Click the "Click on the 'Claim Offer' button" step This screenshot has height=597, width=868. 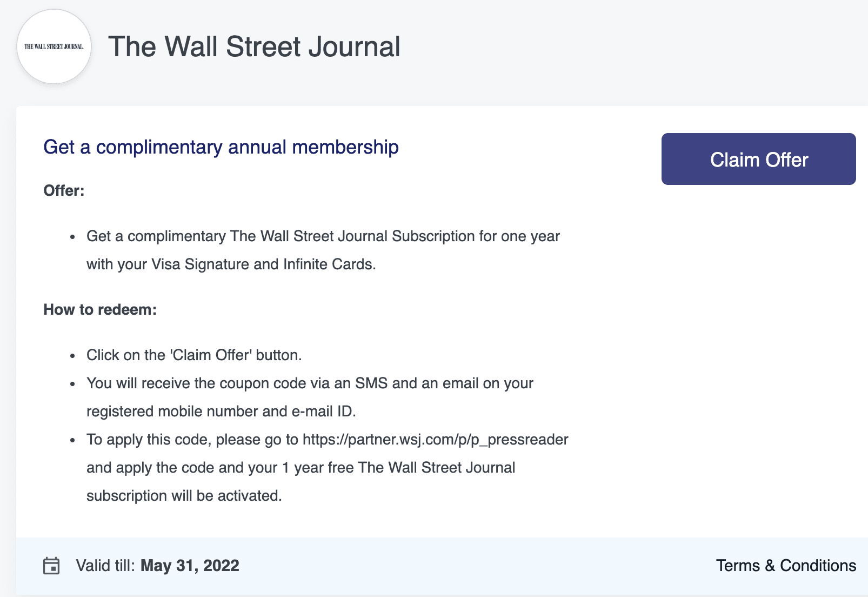coord(194,355)
